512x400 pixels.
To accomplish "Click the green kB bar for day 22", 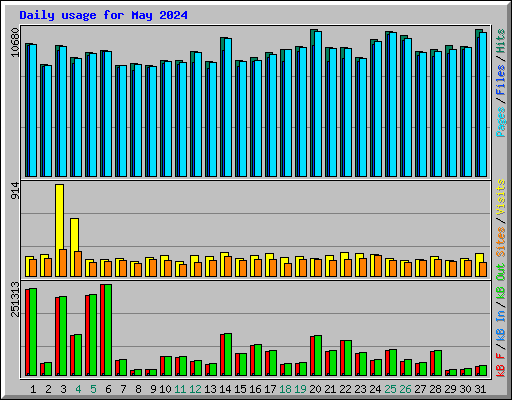I will 348,358.
